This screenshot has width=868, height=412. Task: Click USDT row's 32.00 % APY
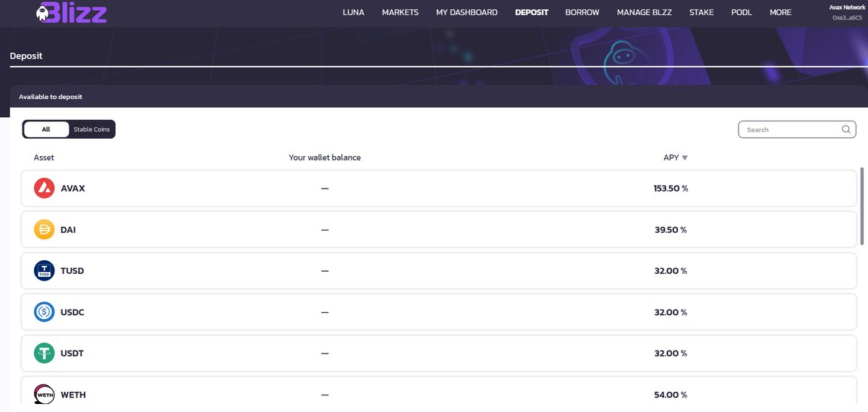pos(671,353)
